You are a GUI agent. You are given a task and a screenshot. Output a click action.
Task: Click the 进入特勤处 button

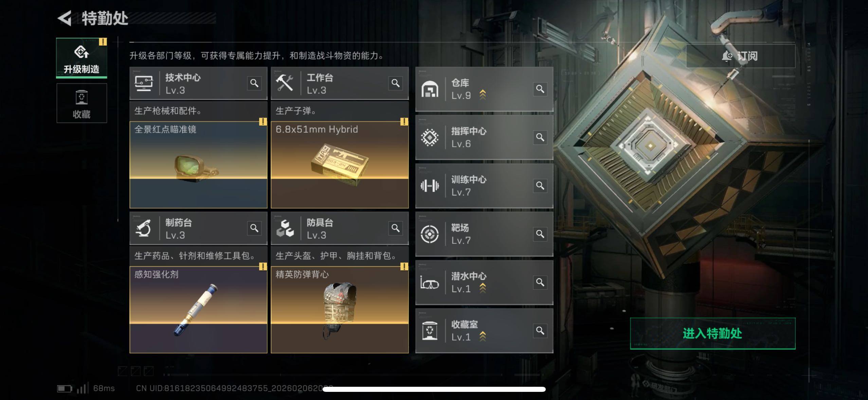(x=712, y=334)
